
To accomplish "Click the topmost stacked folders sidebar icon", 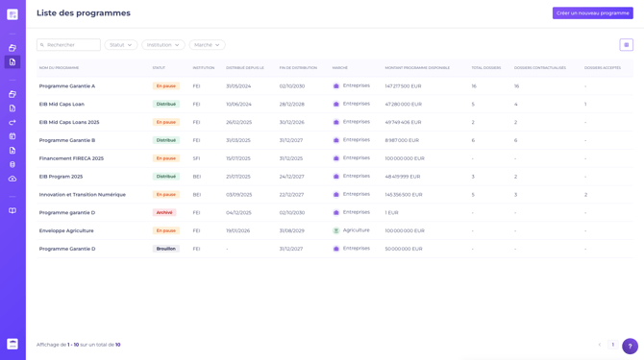I will [12, 48].
